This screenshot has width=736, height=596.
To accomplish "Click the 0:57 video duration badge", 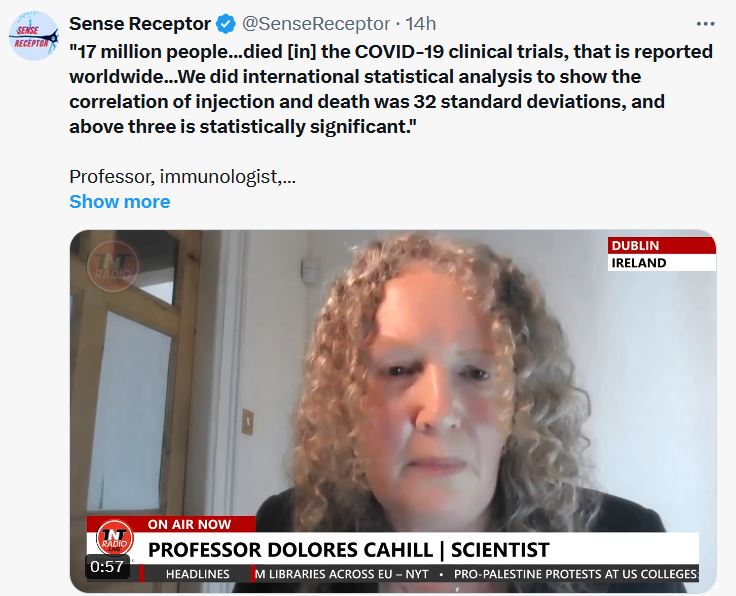I will click(x=107, y=567).
